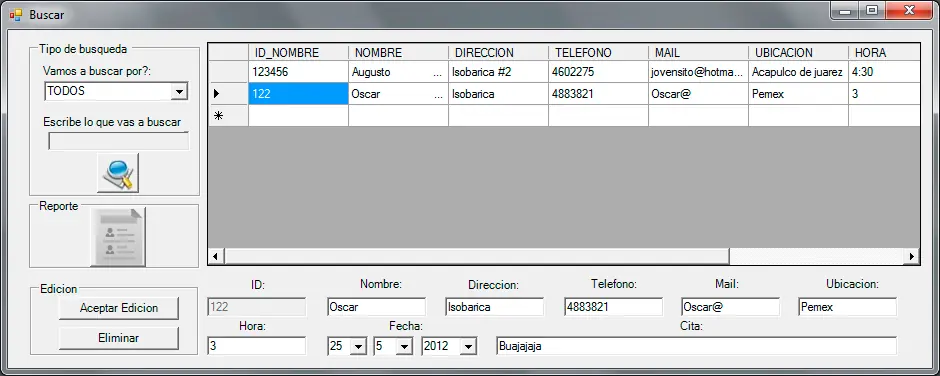Click the disabled ID field showing 122
940x376 pixels.
coord(257,307)
